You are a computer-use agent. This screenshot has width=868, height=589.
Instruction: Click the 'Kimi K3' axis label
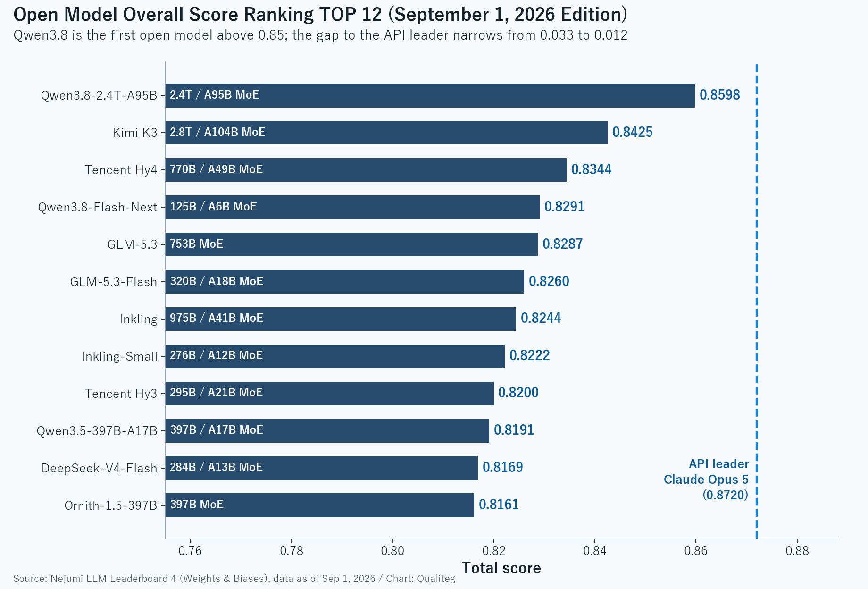135,133
